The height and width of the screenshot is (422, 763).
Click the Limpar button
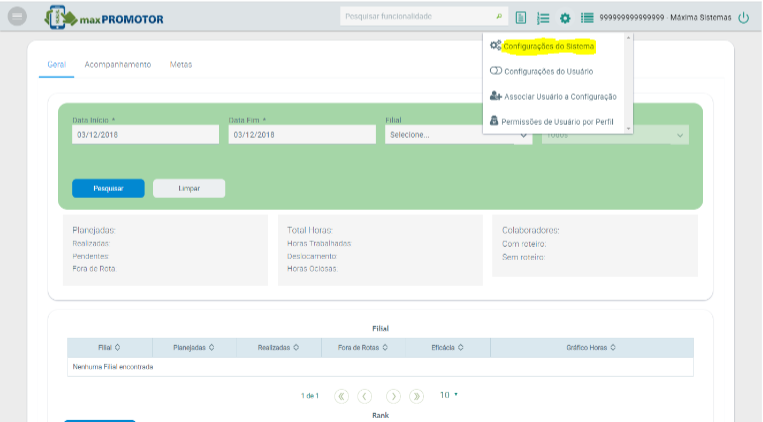click(189, 188)
